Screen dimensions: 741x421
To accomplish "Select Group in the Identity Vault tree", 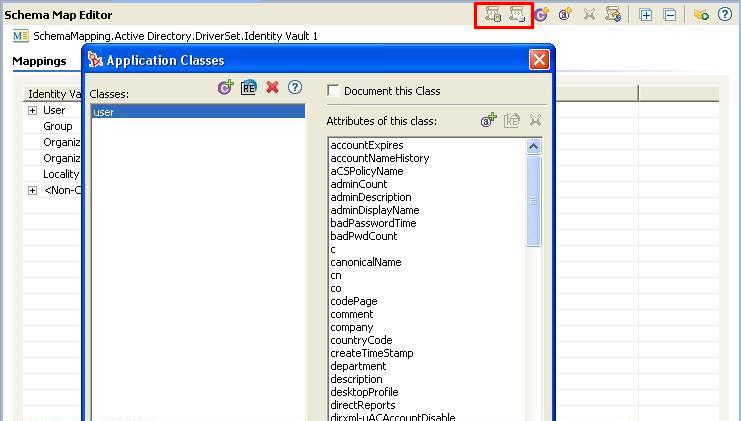I will click(58, 126).
